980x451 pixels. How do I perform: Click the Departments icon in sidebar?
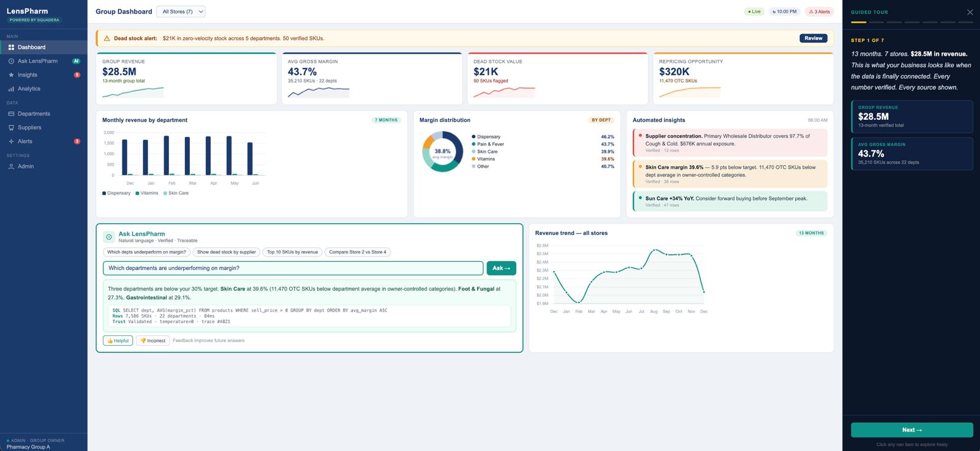pos(11,114)
